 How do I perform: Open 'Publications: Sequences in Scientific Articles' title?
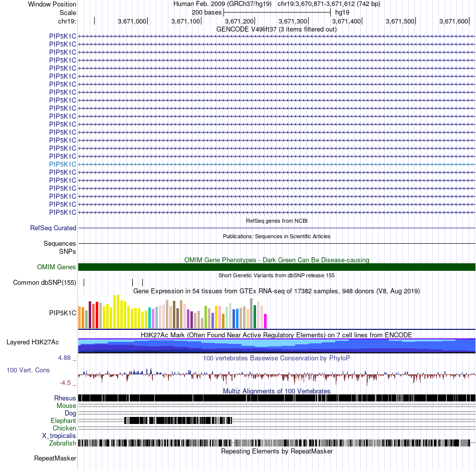click(x=277, y=236)
